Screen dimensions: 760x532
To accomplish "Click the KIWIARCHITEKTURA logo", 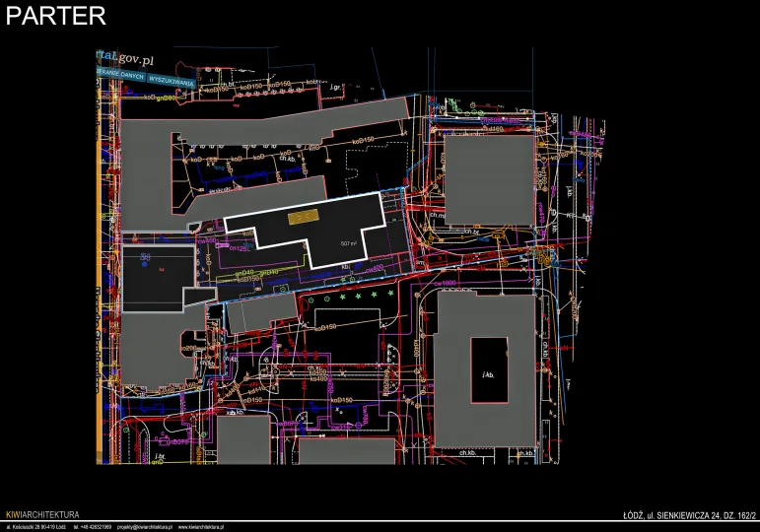I will (x=41, y=515).
